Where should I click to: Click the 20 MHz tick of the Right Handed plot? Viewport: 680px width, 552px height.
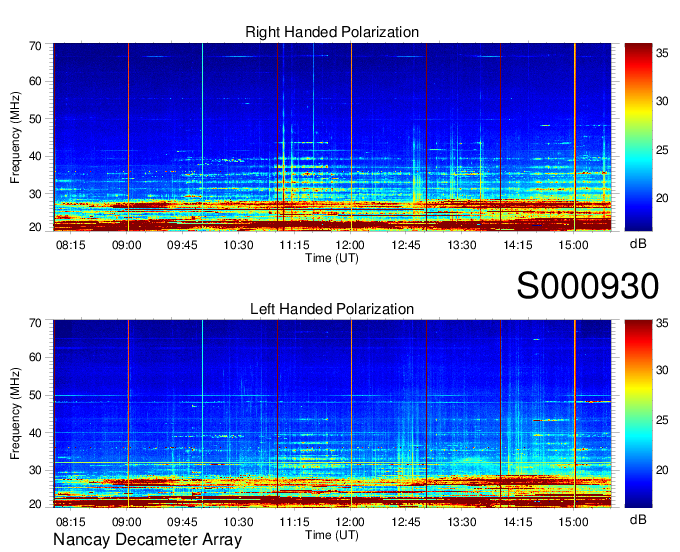(35, 227)
